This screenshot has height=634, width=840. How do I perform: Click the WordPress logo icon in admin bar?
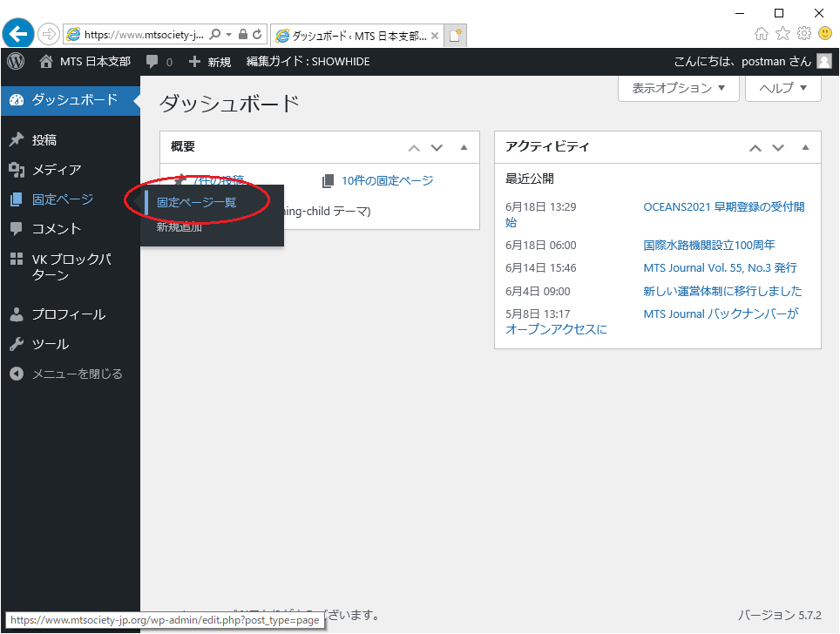(16, 62)
